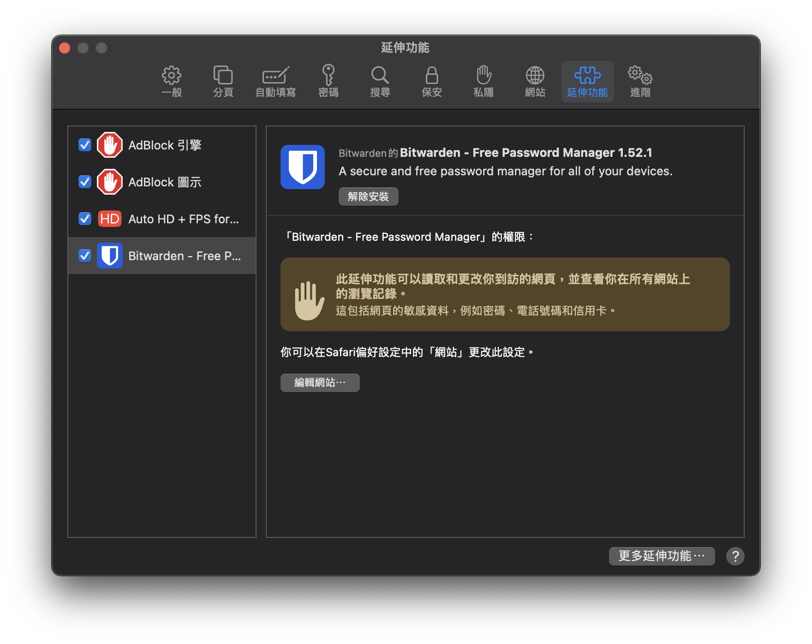The image size is (812, 644).
Task: Select the AdBlock 圖示 row label
Action: point(165,182)
